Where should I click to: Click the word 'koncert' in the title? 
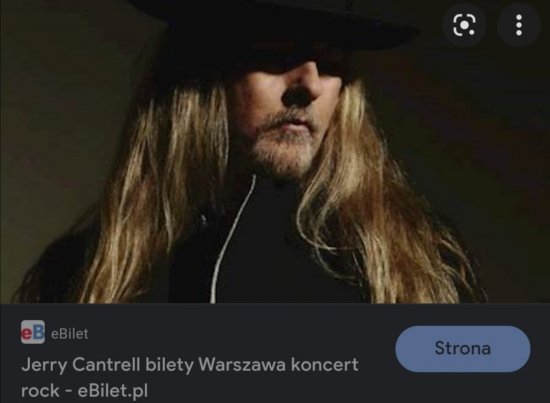325,364
